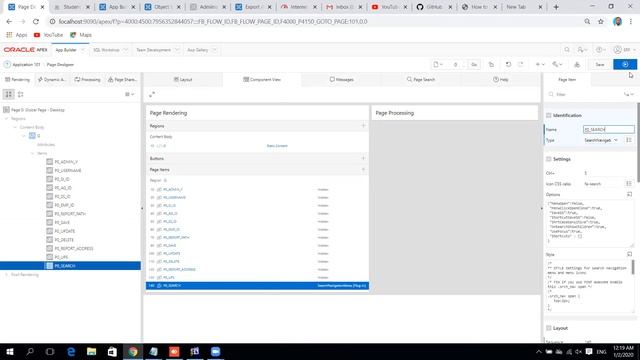Collapse the Items tree node
The width and height of the screenshot is (640, 360).
pos(33,153)
